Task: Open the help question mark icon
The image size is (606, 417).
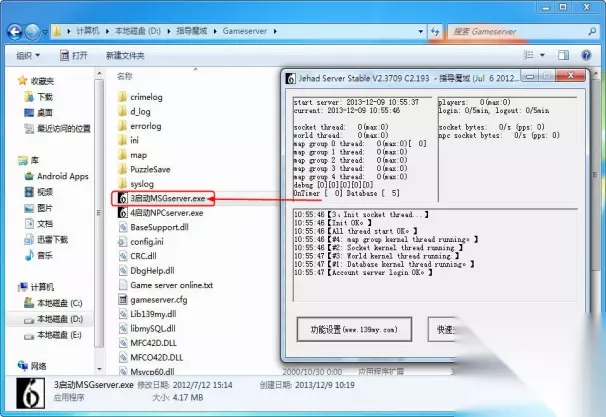Action: click(x=586, y=55)
